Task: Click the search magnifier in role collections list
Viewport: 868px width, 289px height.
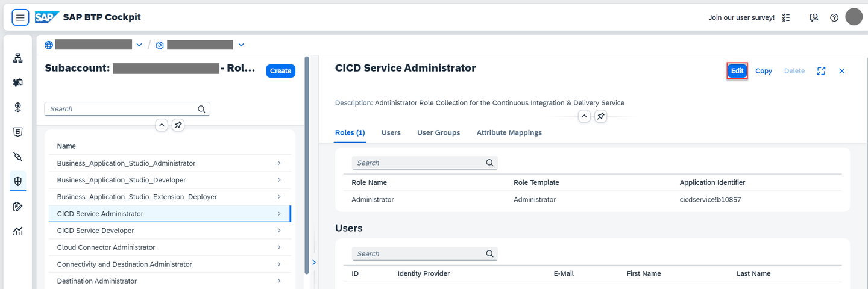Action: [x=201, y=109]
